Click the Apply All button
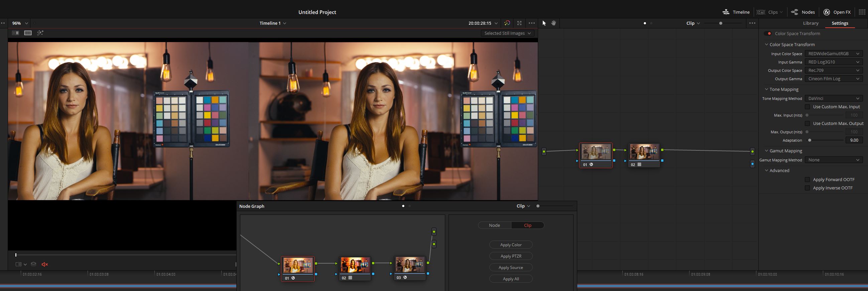868x291 pixels. [x=511, y=279]
